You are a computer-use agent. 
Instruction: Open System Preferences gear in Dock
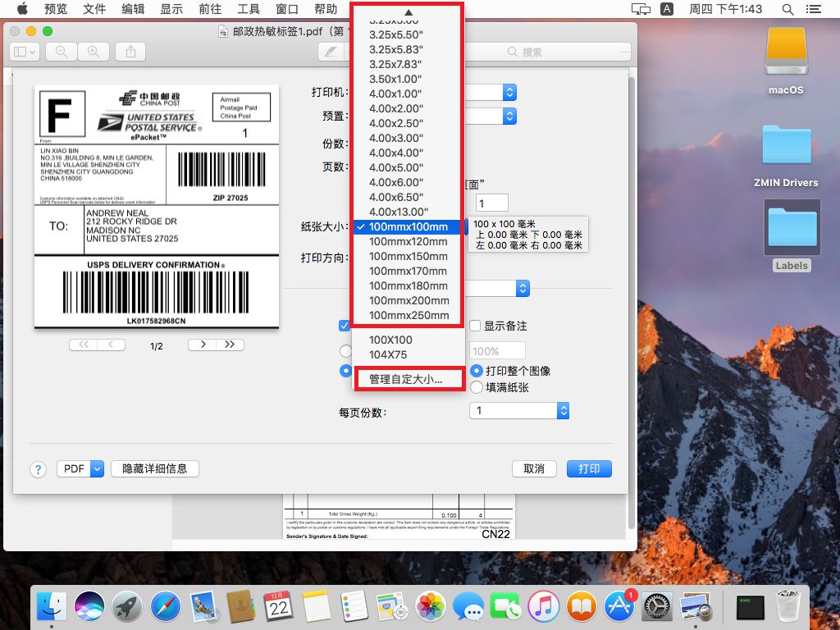coord(657,606)
